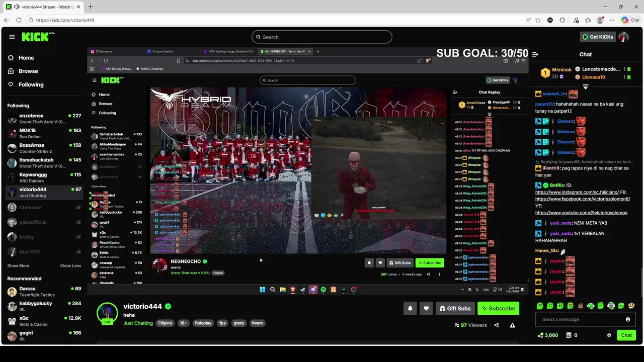
Task: Insert the first green emote in quick bar
Action: [x=540, y=306]
